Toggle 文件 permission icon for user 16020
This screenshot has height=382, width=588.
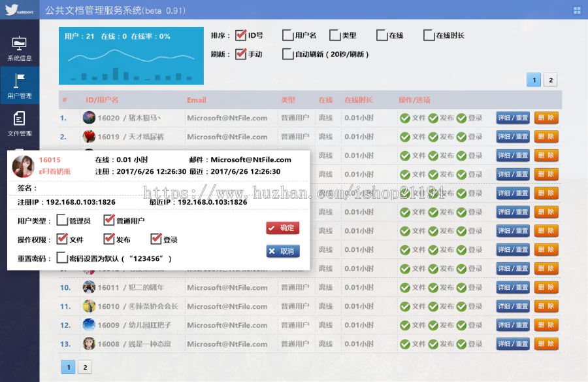point(404,118)
